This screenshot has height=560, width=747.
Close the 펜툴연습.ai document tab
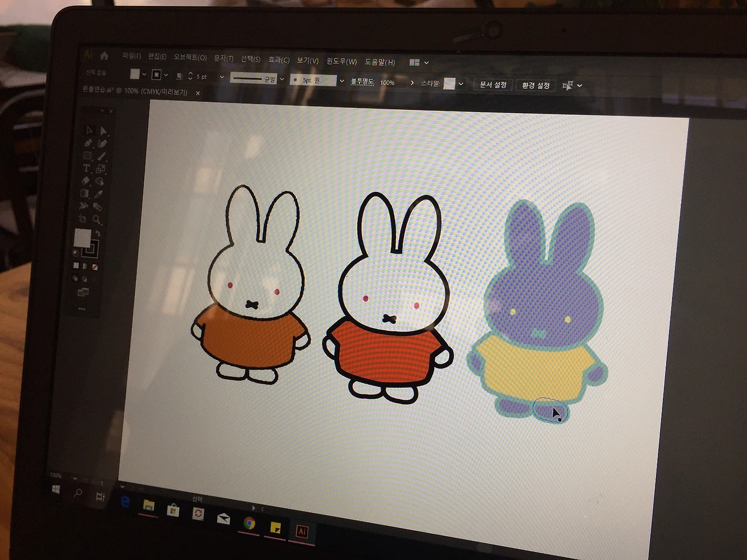coord(198,93)
